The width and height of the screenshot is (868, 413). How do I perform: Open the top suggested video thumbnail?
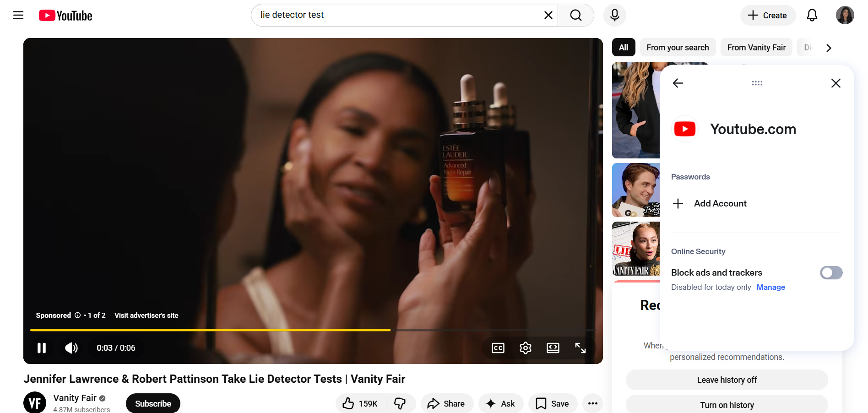636,110
